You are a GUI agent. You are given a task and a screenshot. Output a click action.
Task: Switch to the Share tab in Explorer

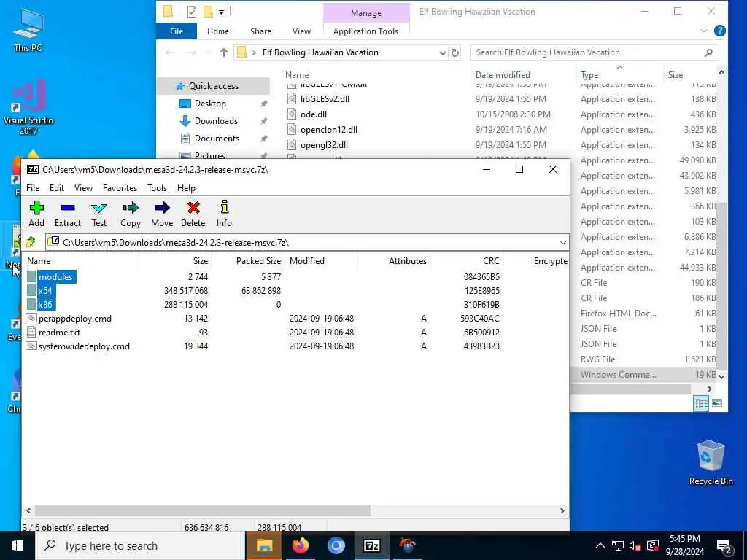click(260, 31)
